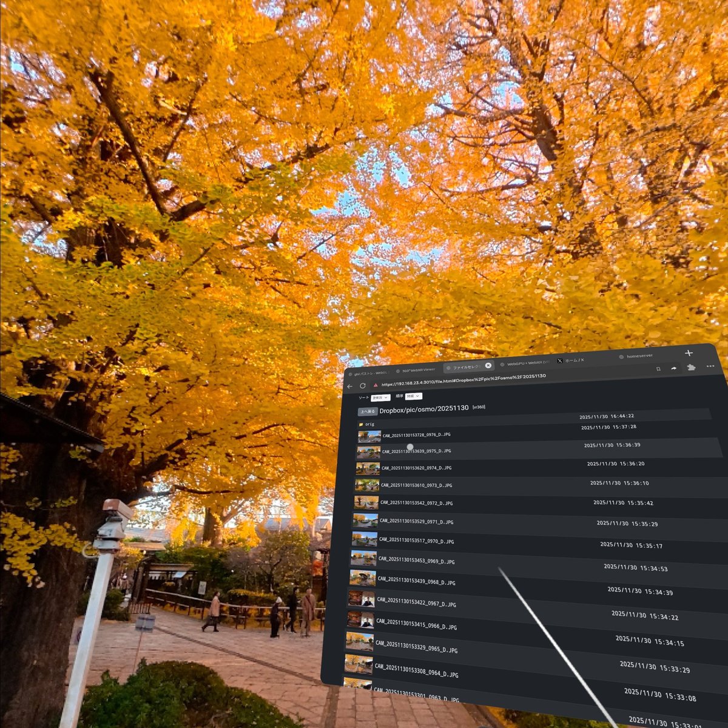Click the yellow folder icon beside orig
The image size is (728, 728).
pos(363,425)
